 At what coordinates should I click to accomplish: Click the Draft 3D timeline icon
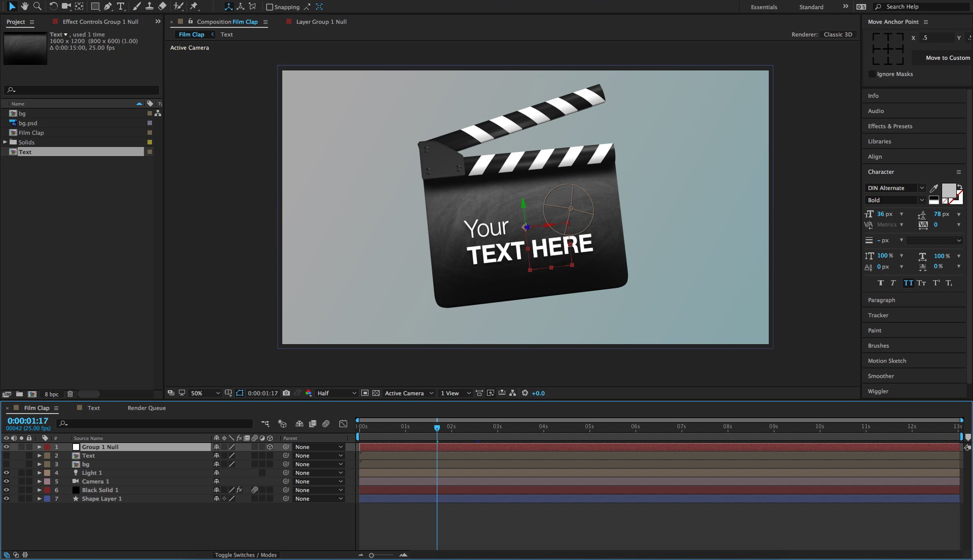282,424
